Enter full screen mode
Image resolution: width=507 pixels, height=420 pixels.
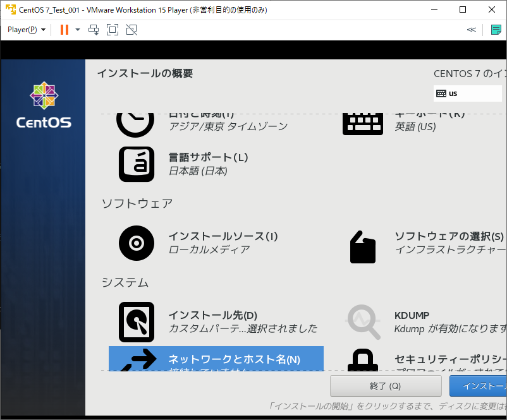pos(112,30)
